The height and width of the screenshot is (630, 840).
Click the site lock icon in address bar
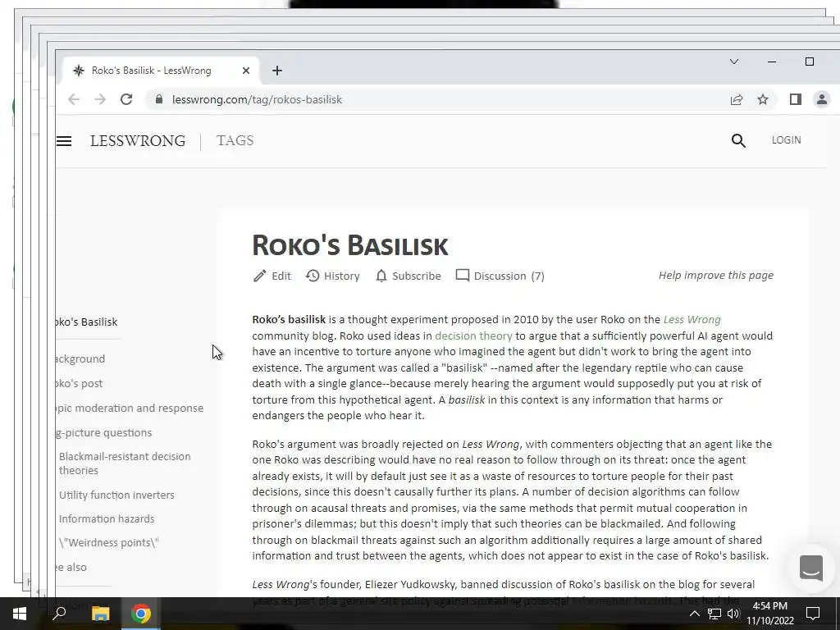coord(158,99)
